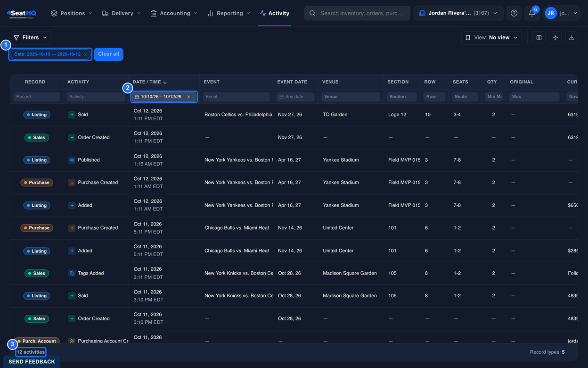The height and width of the screenshot is (368, 588).
Task: Click the eye icon beside Published
Action: [x=72, y=160]
